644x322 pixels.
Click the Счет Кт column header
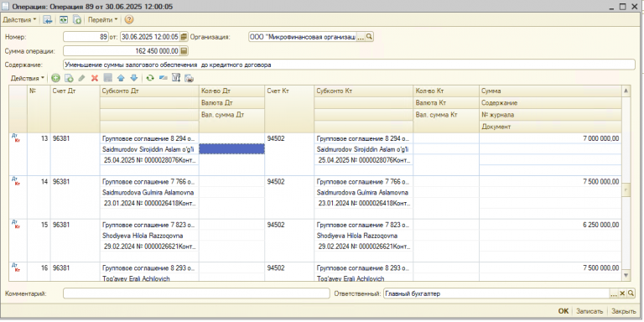289,109
